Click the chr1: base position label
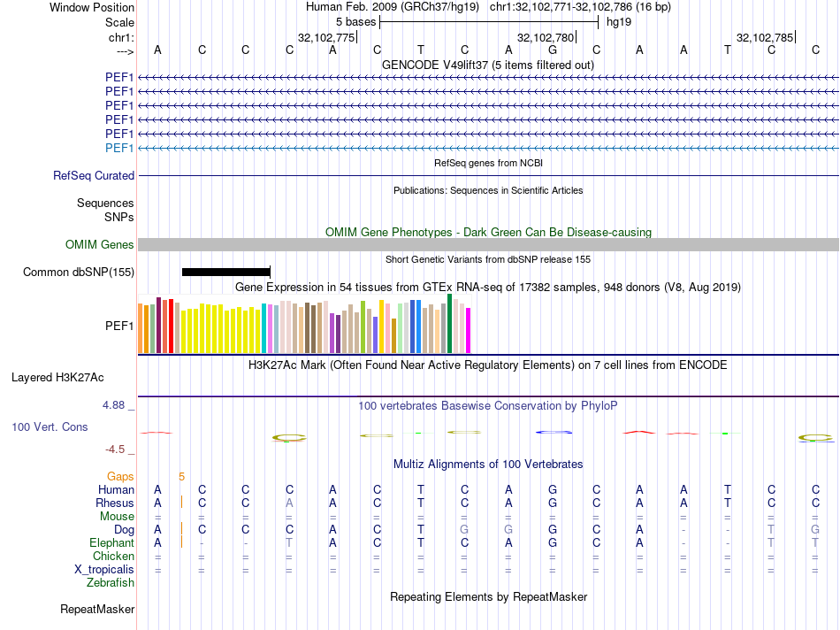Screen dimensions: 840x630 tap(121, 37)
